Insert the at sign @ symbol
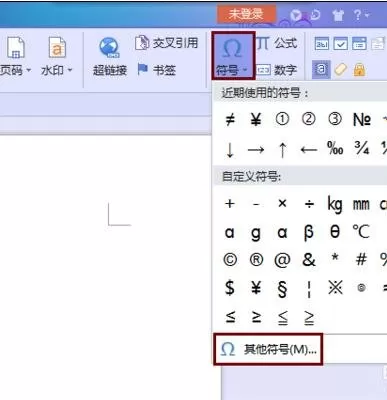 click(x=282, y=260)
